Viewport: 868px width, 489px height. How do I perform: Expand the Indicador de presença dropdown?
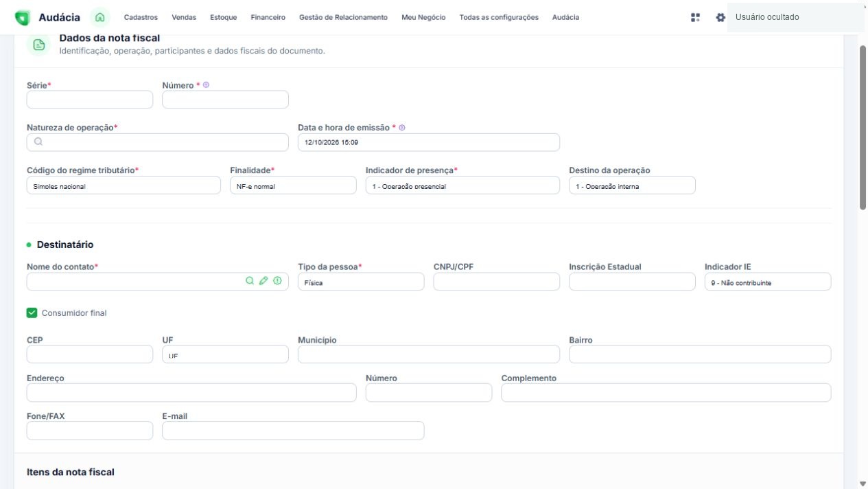click(x=462, y=185)
